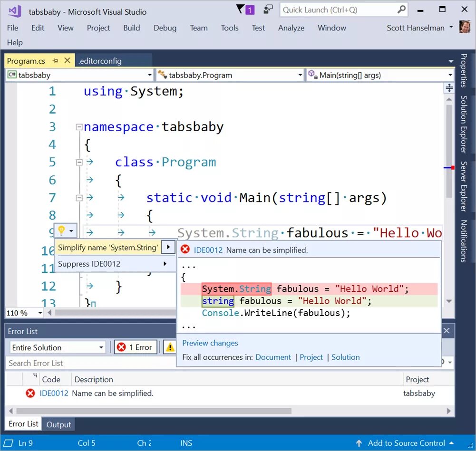
Task: Open the tab list overflow dropdown
Action: coord(451,61)
